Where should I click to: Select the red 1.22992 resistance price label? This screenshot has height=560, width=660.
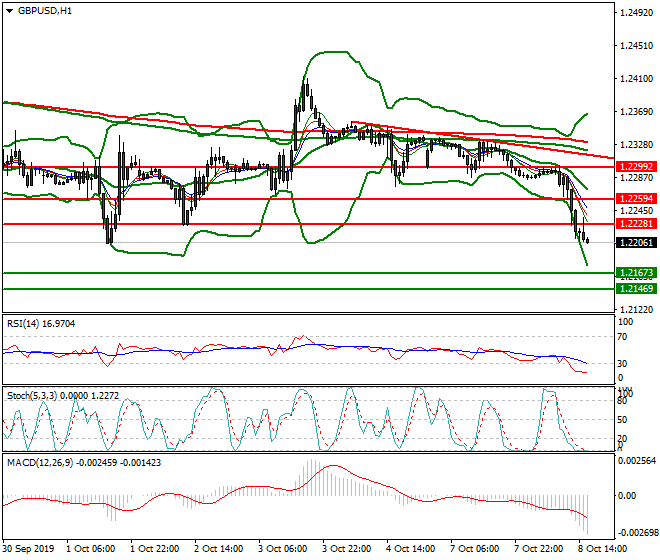click(634, 166)
